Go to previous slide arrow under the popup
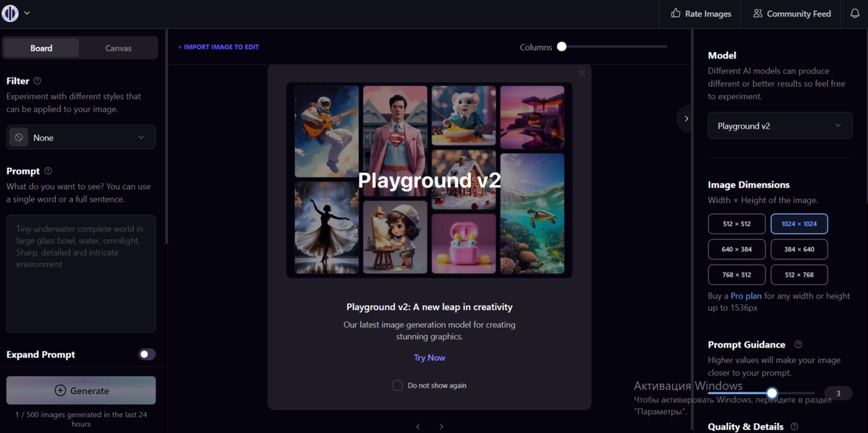The image size is (868, 433). point(418,426)
